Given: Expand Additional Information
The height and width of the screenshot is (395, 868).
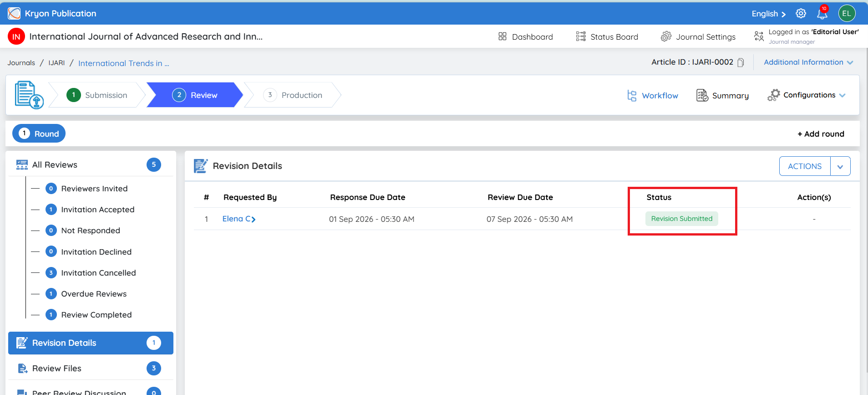Looking at the screenshot, I should [x=808, y=62].
